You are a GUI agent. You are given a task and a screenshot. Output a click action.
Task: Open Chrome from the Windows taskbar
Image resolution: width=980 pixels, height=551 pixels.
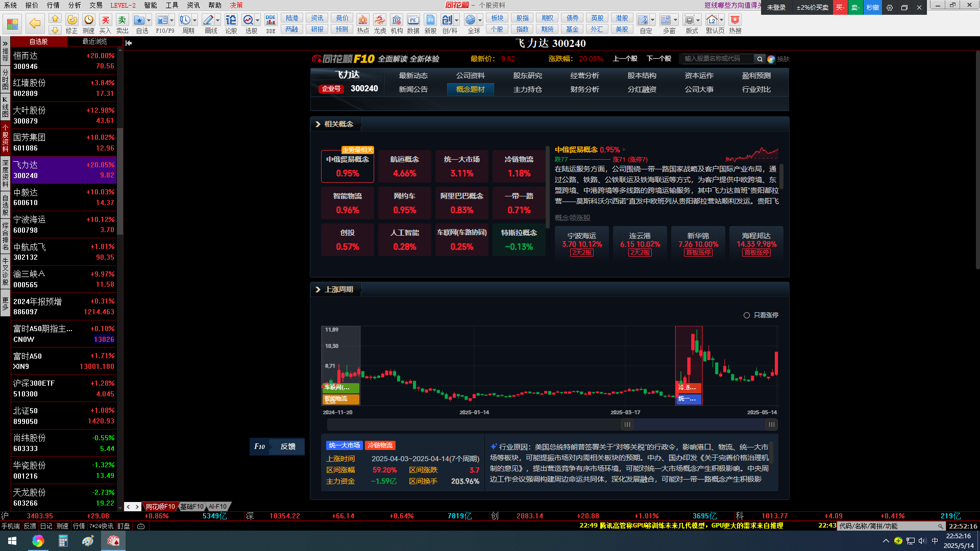pos(38,541)
